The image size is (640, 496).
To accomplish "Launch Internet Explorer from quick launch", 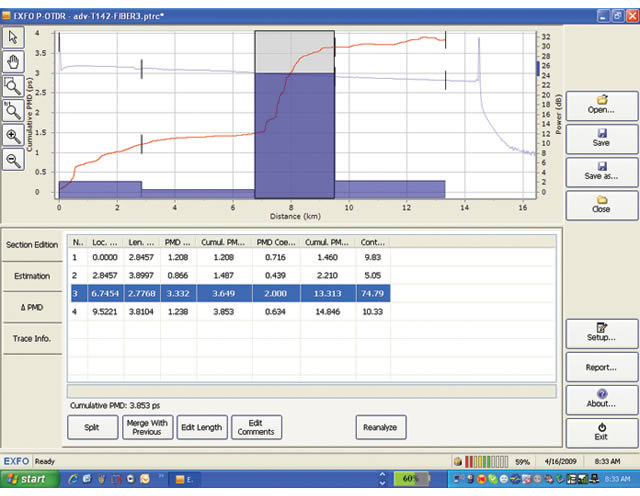I will tap(73, 479).
